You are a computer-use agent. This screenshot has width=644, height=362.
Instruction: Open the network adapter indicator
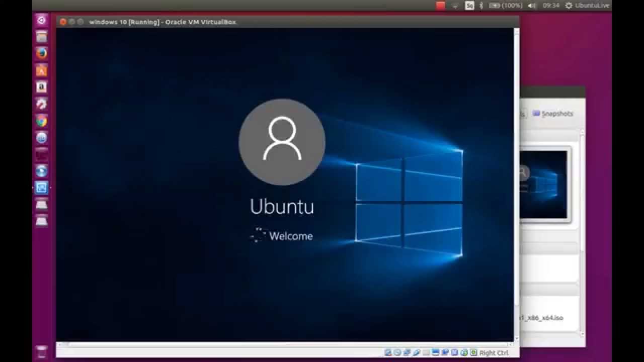(407, 352)
